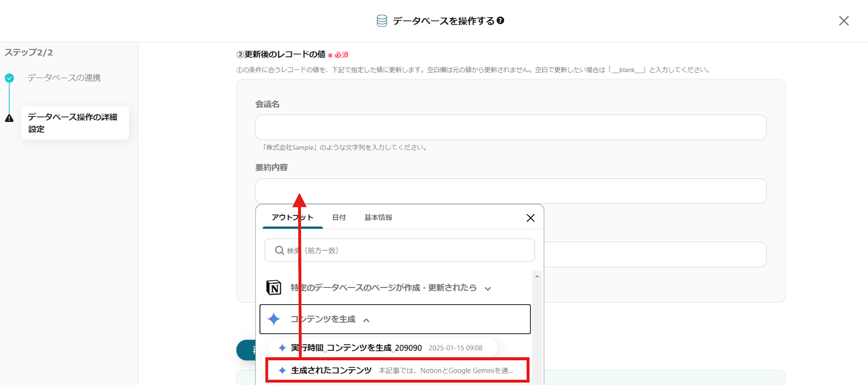
Task: Close the output picker popup
Action: (x=530, y=218)
